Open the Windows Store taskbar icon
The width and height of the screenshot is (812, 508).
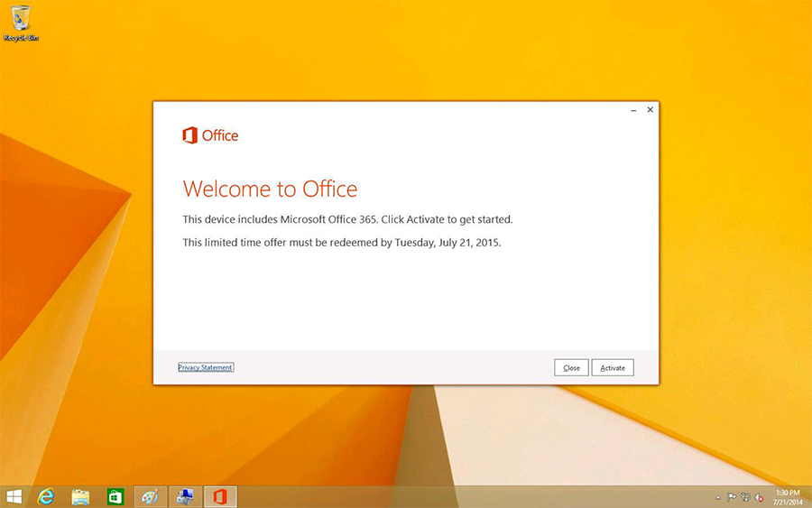coord(115,497)
